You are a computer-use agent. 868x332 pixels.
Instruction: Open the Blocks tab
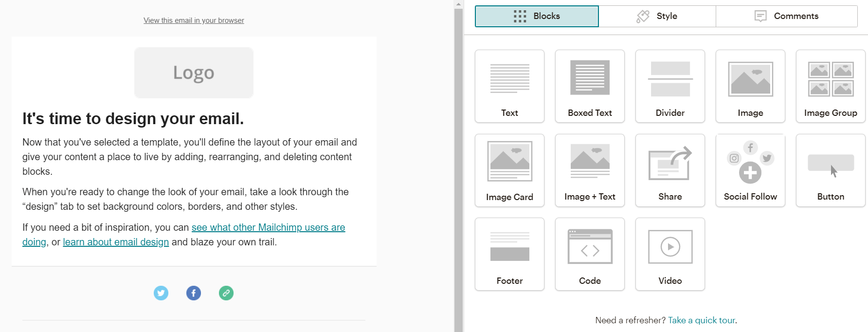point(537,16)
